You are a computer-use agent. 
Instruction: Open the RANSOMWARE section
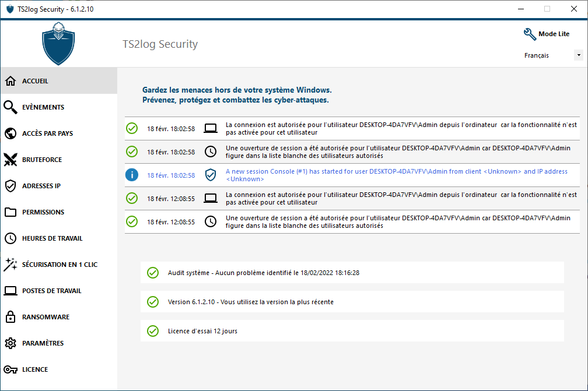point(59,317)
